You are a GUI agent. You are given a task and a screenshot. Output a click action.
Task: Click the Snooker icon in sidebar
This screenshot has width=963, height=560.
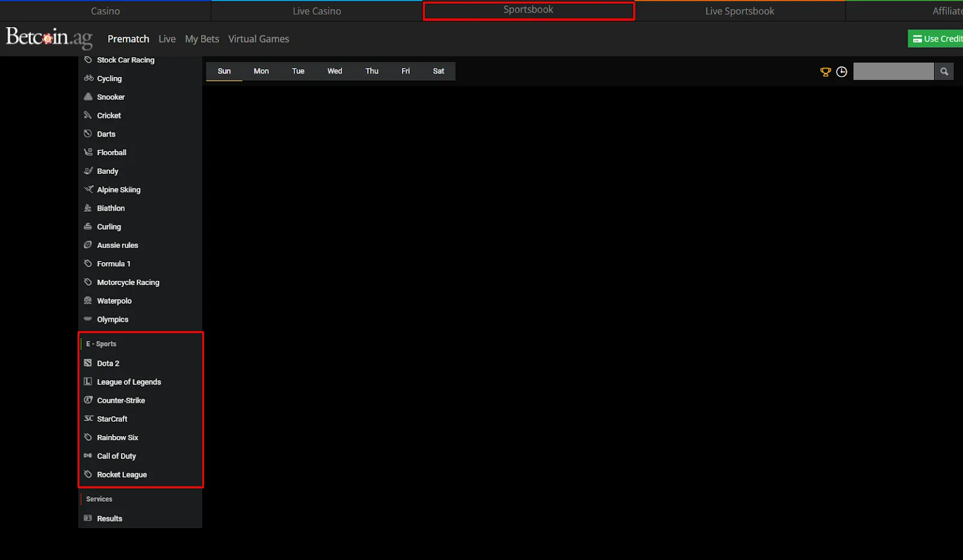88,96
